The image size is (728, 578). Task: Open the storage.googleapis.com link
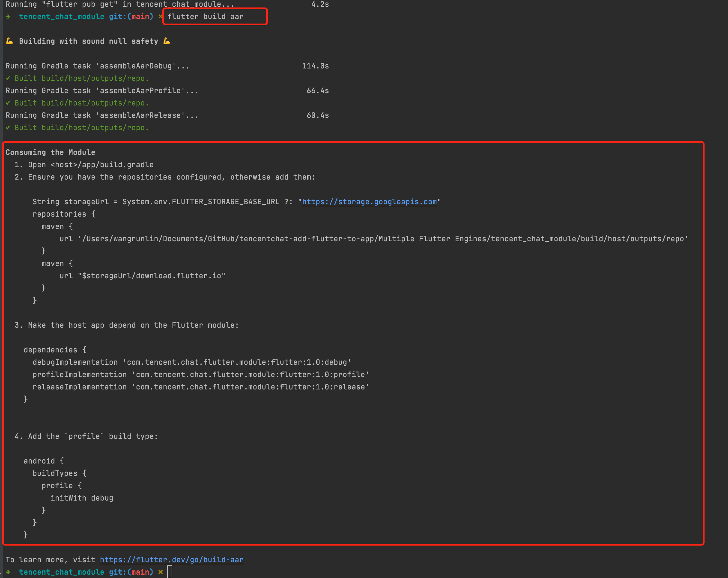point(369,202)
